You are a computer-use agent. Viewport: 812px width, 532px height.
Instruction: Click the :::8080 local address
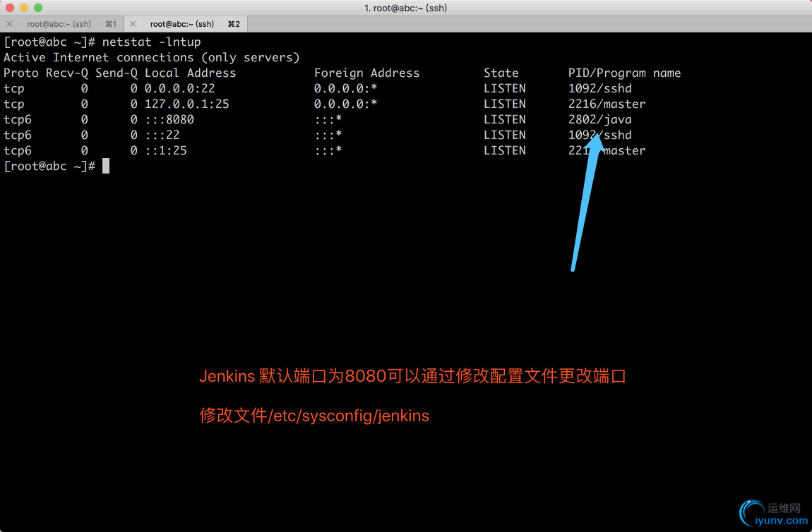[169, 119]
